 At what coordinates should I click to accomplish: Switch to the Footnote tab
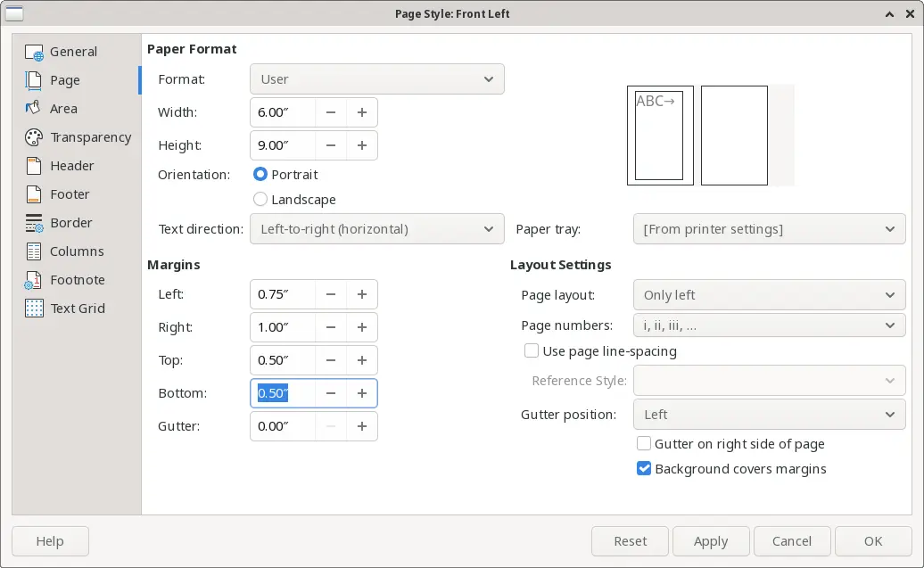(x=77, y=280)
